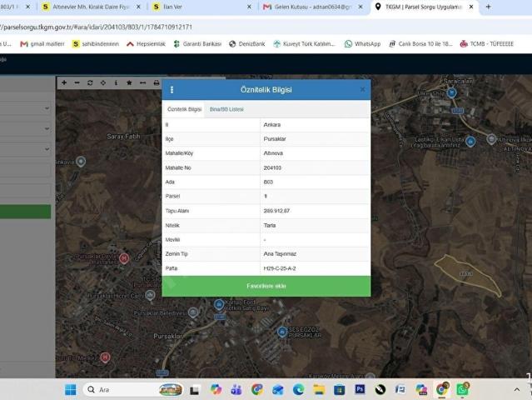Click the taskbar Ara search box
Image resolution: width=532 pixels, height=400 pixels.
(x=134, y=390)
